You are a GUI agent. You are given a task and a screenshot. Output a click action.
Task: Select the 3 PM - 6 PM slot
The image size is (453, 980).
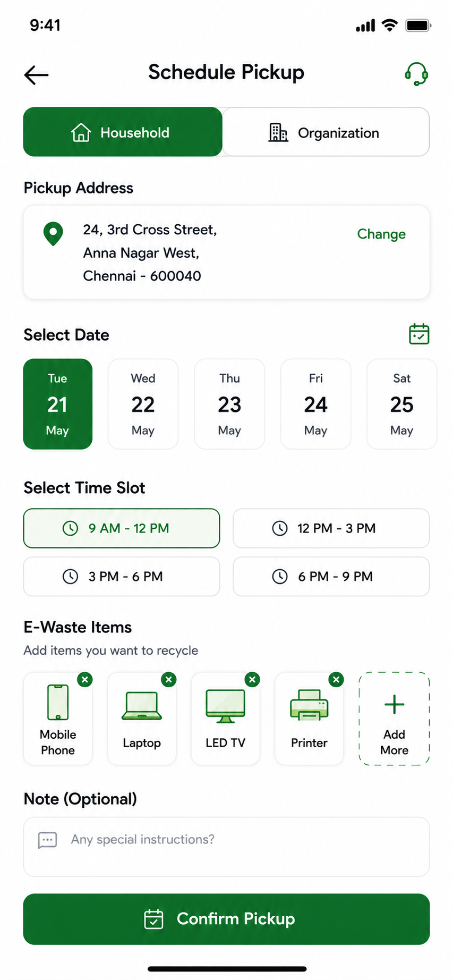click(x=122, y=577)
